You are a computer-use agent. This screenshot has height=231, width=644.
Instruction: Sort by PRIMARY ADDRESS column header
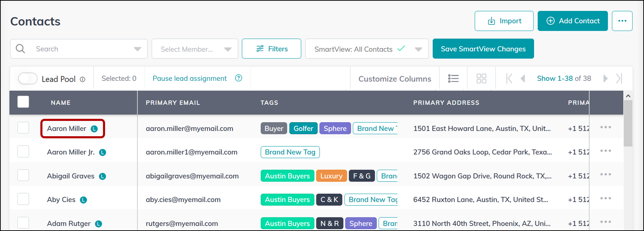pos(446,103)
